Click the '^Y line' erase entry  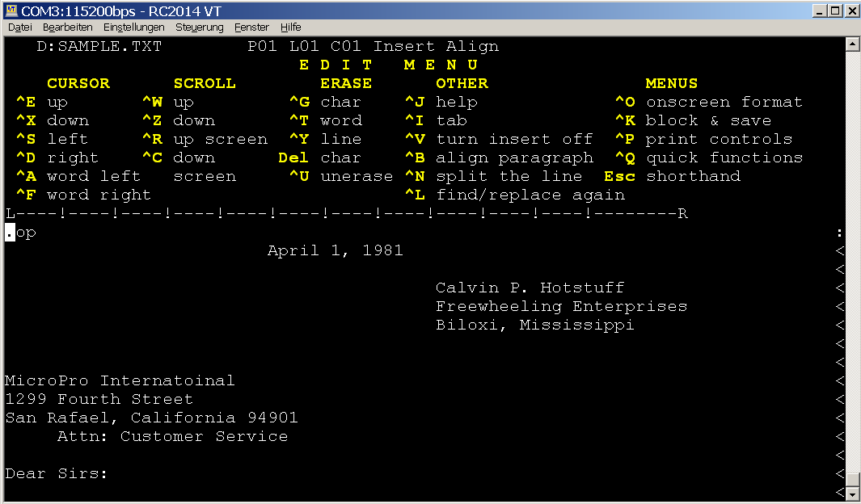point(326,139)
